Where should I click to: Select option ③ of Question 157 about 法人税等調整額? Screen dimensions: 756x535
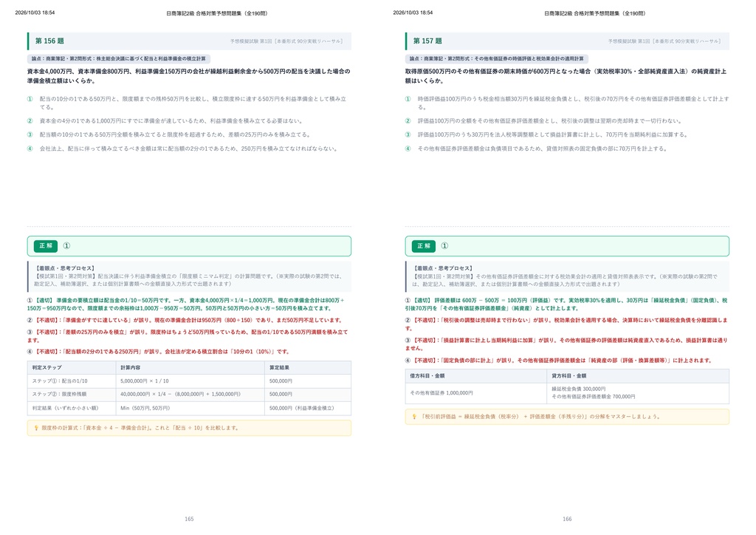pos(546,135)
